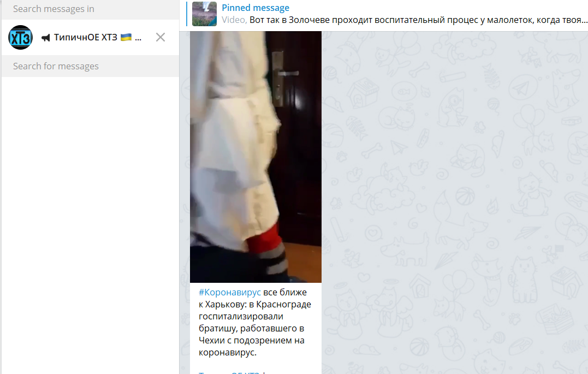This screenshot has width=588, height=374.
Task: Click the Ukrainian flag emoji in channel name
Action: click(x=126, y=37)
